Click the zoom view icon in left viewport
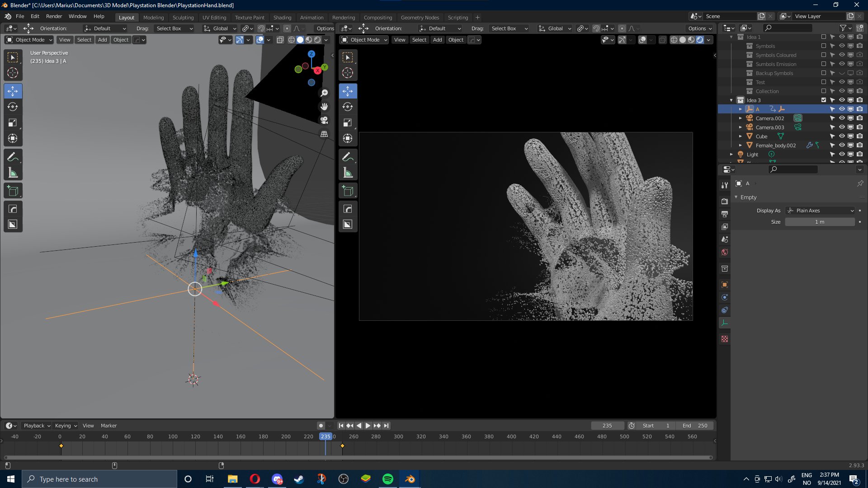This screenshot has width=868, height=488. click(324, 93)
